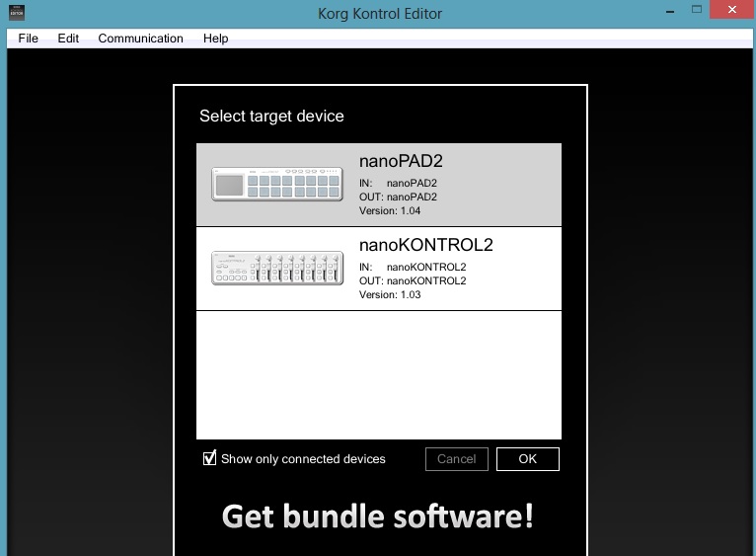This screenshot has width=756, height=556.
Task: Toggle Show only connected devices checkbox
Action: pyautogui.click(x=210, y=458)
